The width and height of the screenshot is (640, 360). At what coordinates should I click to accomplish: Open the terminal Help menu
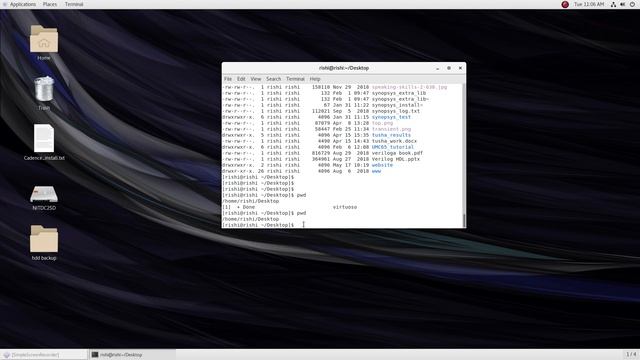pyautogui.click(x=315, y=79)
